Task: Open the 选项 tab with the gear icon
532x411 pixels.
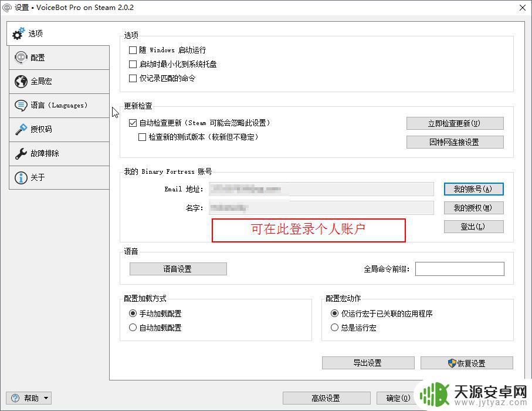Action: 58,33
